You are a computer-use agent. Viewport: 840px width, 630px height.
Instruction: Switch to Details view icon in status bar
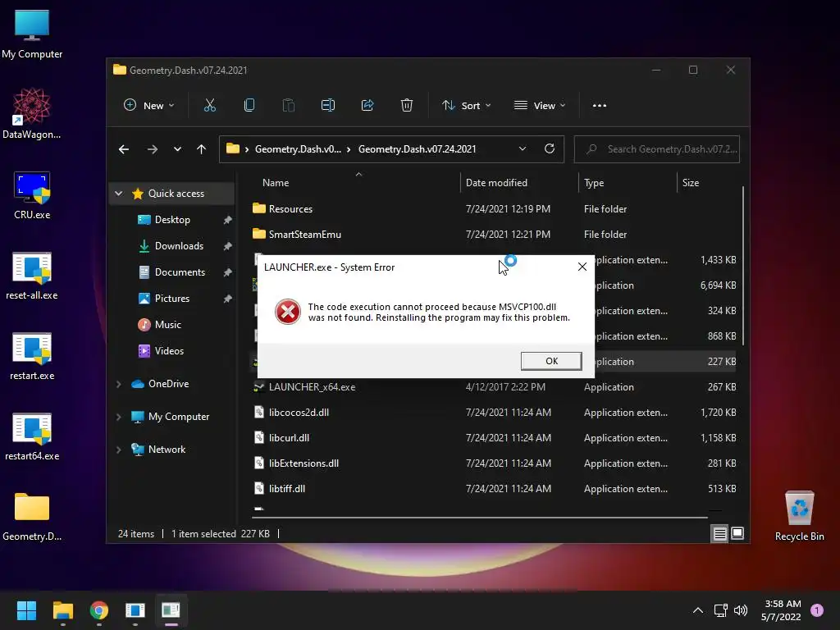[719, 533]
